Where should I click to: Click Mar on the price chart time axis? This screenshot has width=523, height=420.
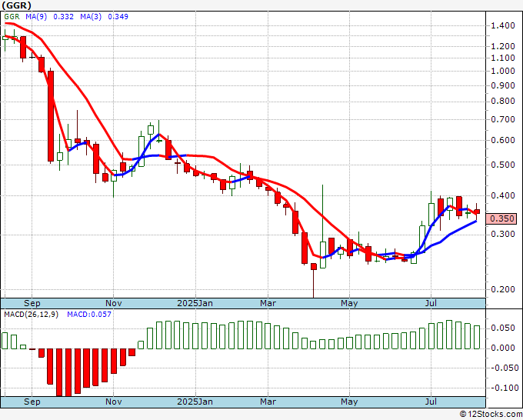(x=268, y=304)
